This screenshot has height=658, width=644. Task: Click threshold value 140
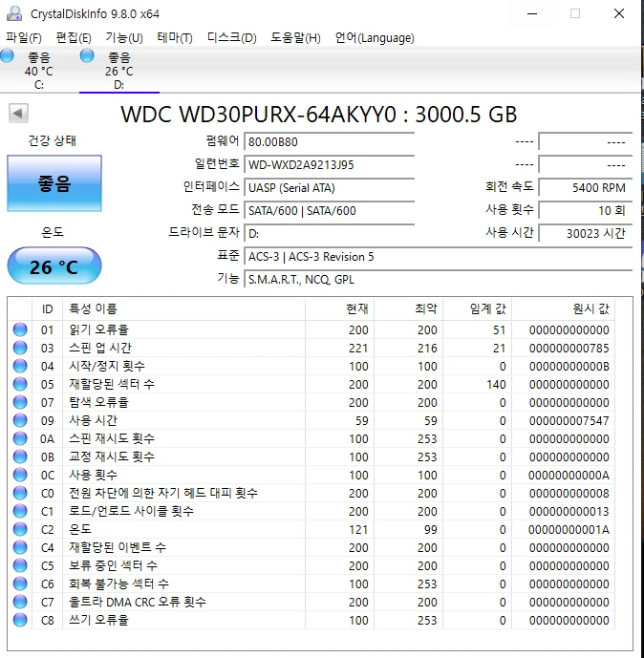coord(496,384)
